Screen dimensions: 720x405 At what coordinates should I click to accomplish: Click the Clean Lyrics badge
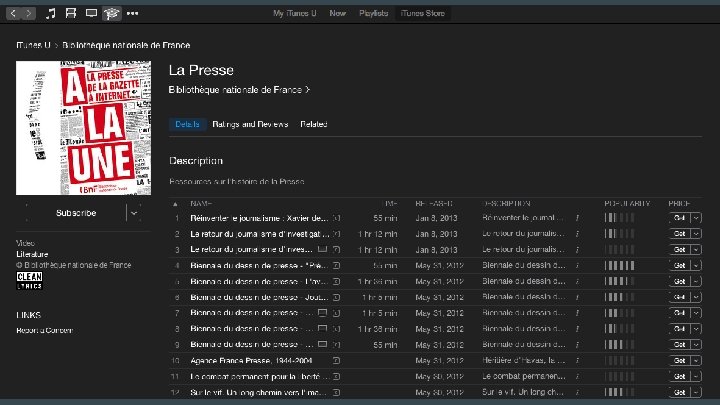click(29, 281)
